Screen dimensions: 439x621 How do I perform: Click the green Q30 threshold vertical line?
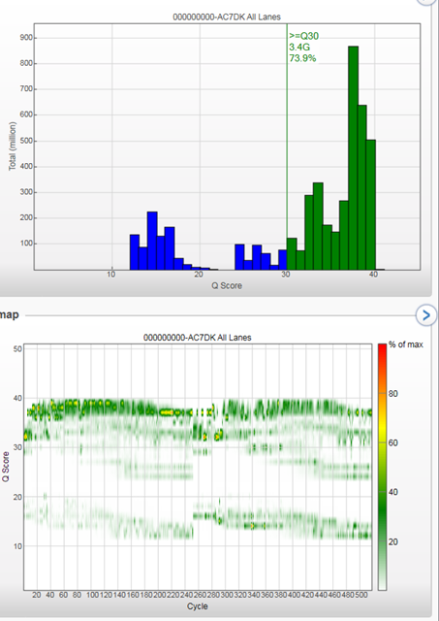coord(287,147)
